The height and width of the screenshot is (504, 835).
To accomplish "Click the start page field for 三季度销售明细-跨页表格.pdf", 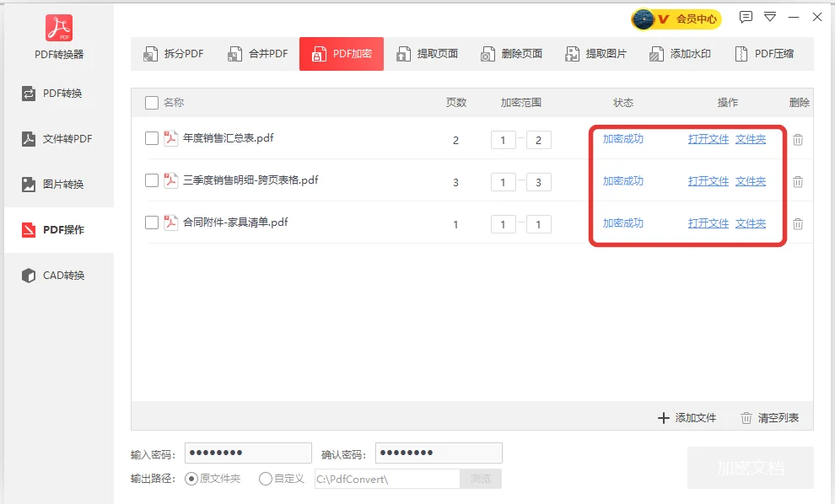I will [x=504, y=182].
